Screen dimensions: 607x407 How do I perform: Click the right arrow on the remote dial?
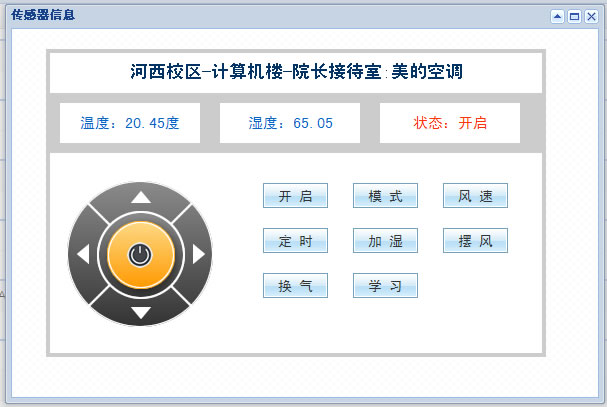click(198, 254)
